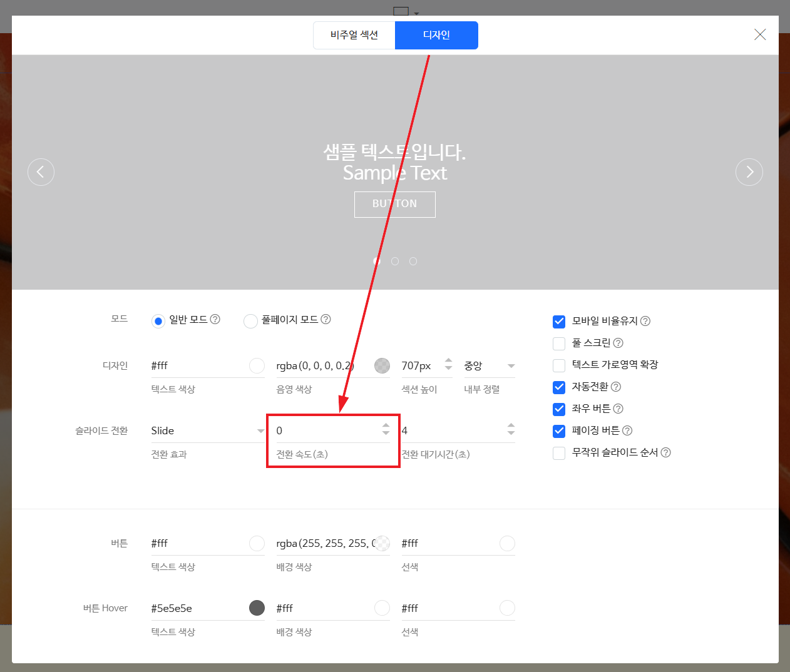Select the 디자인 tab

pyautogui.click(x=436, y=35)
